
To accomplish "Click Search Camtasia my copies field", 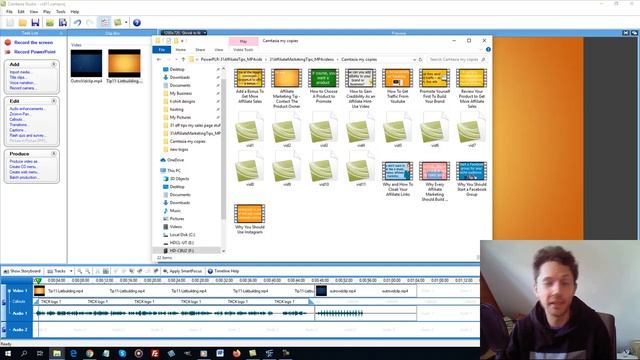I will tap(457, 60).
